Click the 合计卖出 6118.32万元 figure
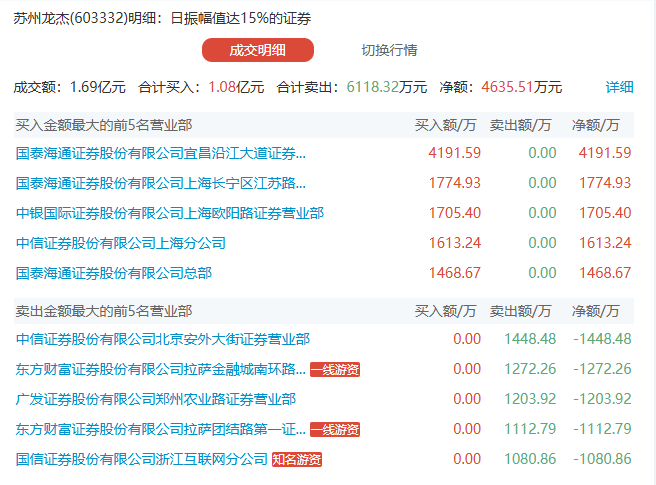The image size is (656, 485). click(x=387, y=87)
